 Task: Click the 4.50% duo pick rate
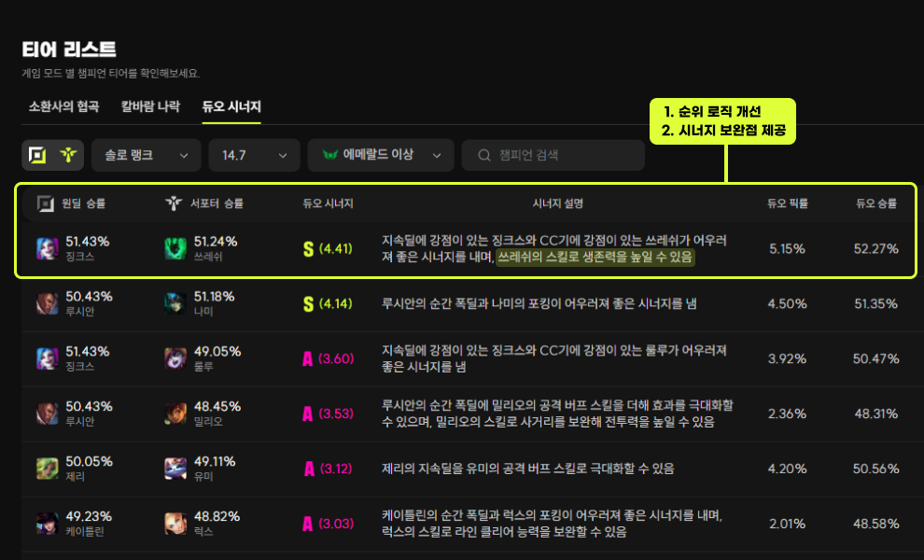coord(788,303)
